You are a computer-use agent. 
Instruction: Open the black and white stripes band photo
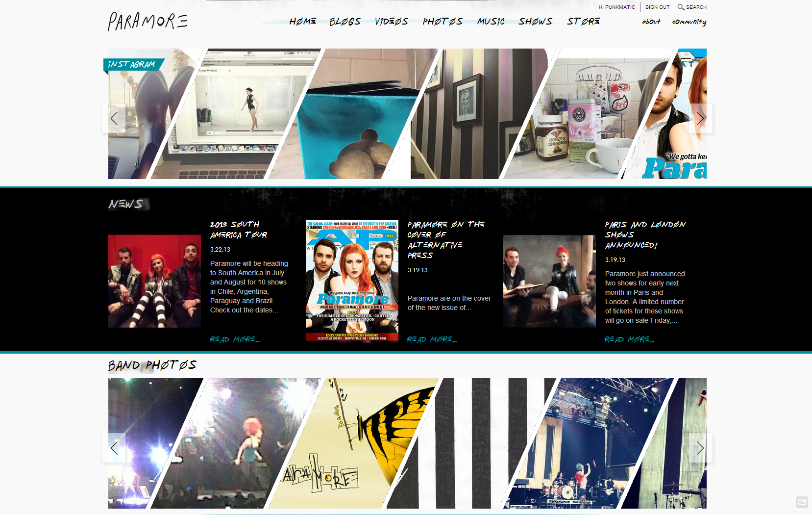pos(470,443)
